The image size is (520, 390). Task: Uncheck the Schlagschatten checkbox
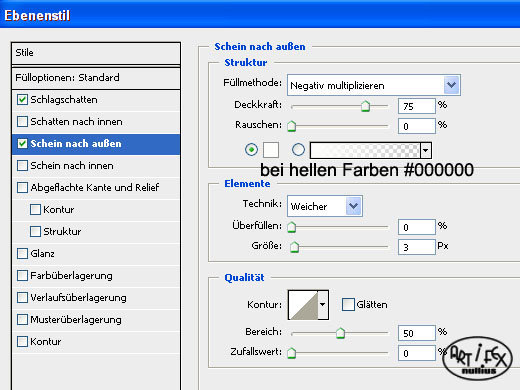coord(22,100)
